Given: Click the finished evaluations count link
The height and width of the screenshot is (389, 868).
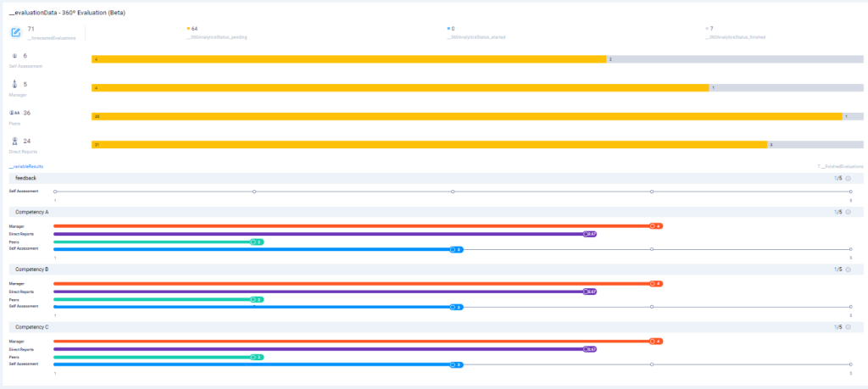Looking at the screenshot, I should 840,167.
